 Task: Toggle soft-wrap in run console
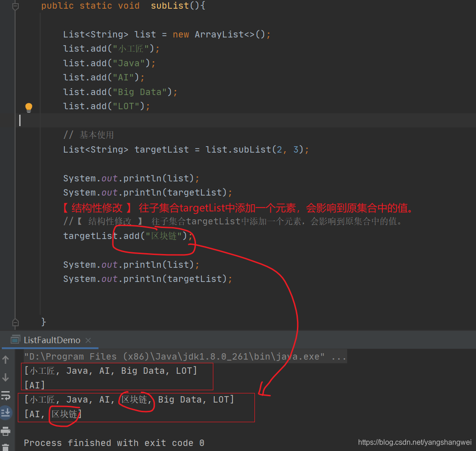click(5, 395)
